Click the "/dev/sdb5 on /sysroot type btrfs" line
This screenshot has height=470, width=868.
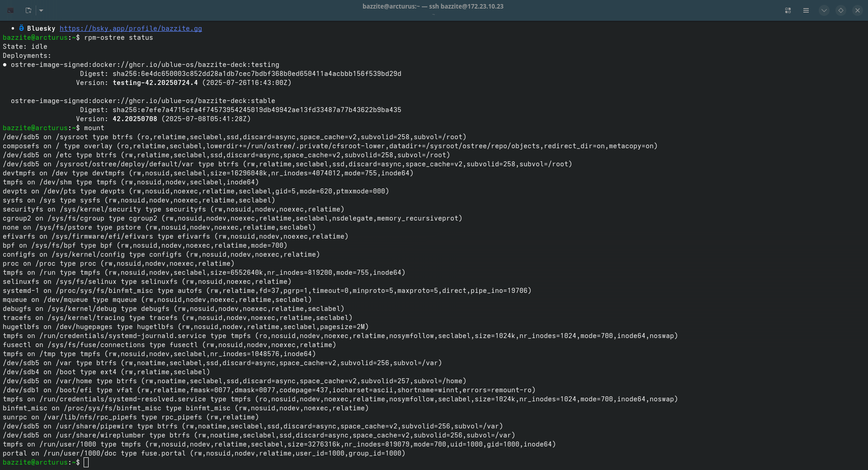pyautogui.click(x=235, y=137)
